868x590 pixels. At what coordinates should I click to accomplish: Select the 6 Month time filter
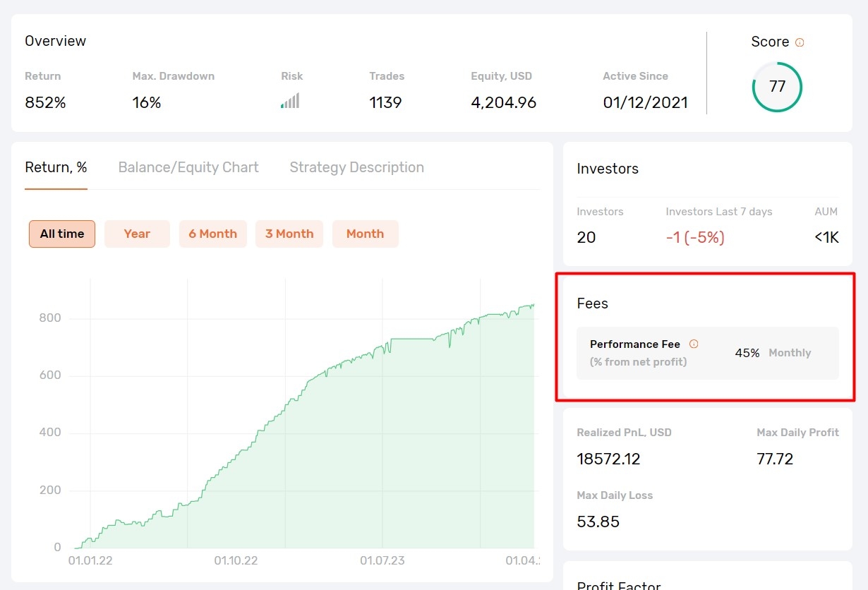[x=213, y=234]
